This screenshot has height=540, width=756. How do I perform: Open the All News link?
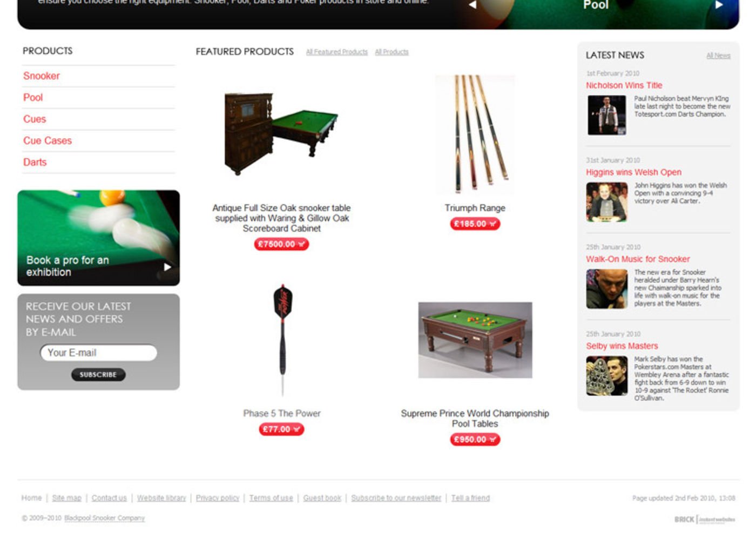coord(718,56)
